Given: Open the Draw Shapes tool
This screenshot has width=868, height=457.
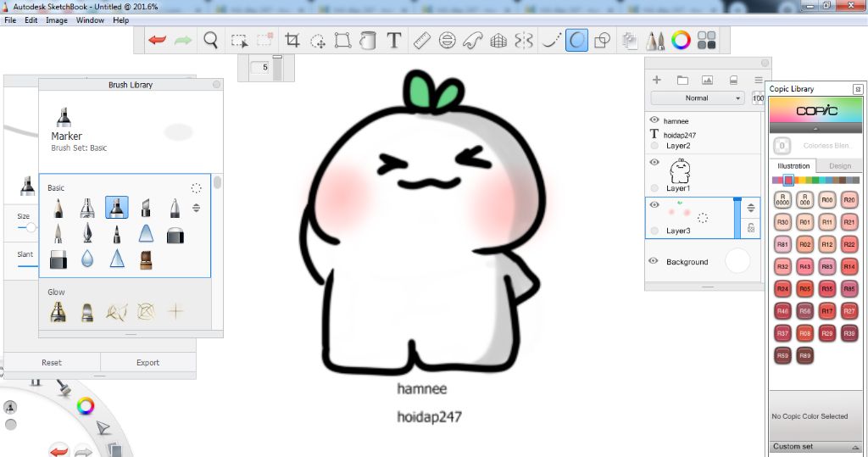Looking at the screenshot, I should (602, 40).
